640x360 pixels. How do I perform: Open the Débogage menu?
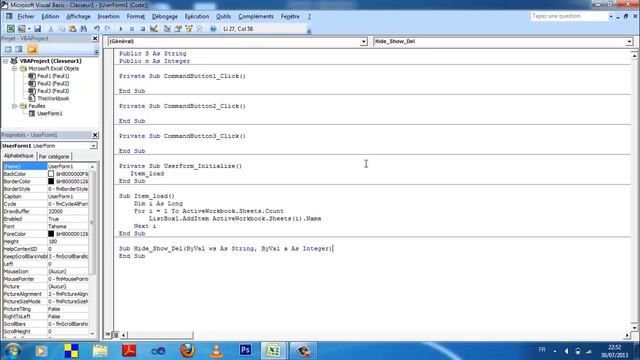click(x=165, y=16)
